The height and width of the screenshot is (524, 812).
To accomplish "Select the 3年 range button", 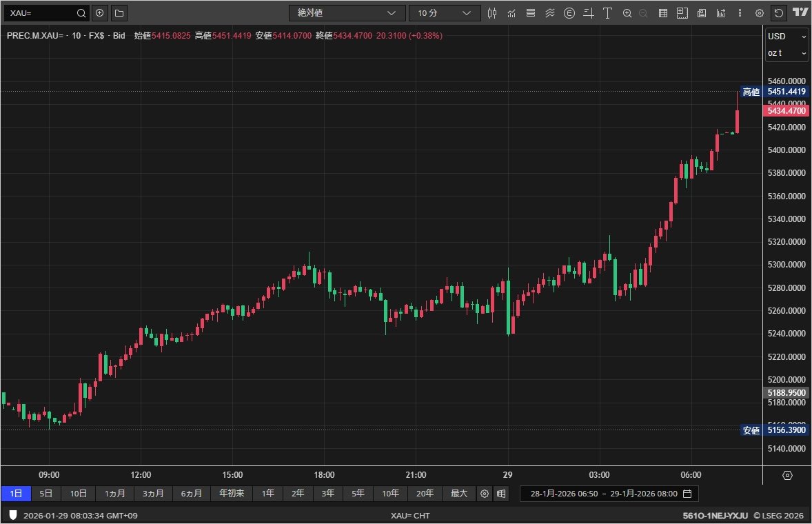I will (x=328, y=494).
